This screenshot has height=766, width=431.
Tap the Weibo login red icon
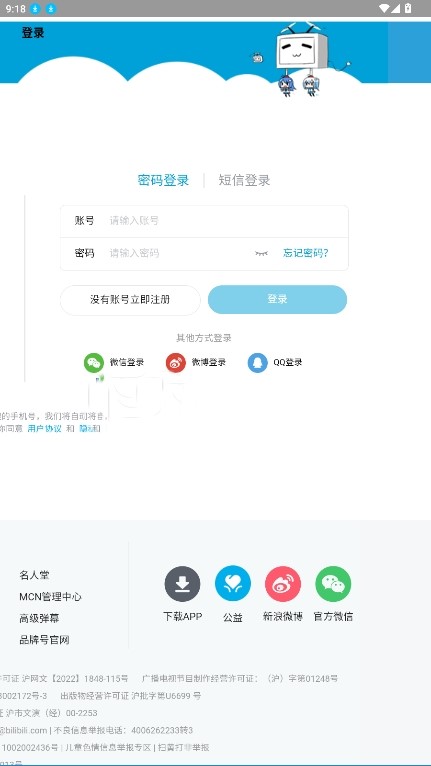point(176,363)
